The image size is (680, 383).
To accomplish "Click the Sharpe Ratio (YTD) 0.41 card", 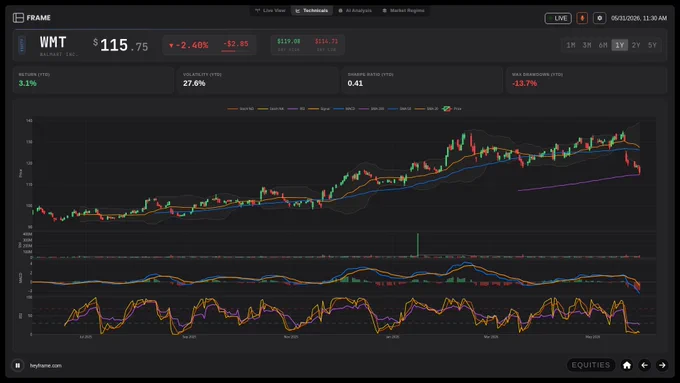I will click(x=422, y=80).
